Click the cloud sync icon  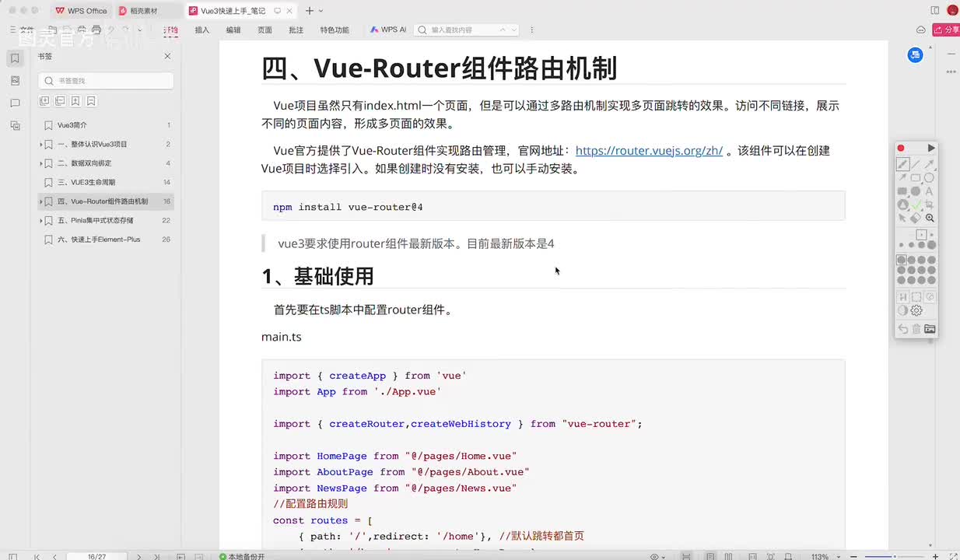(x=920, y=30)
